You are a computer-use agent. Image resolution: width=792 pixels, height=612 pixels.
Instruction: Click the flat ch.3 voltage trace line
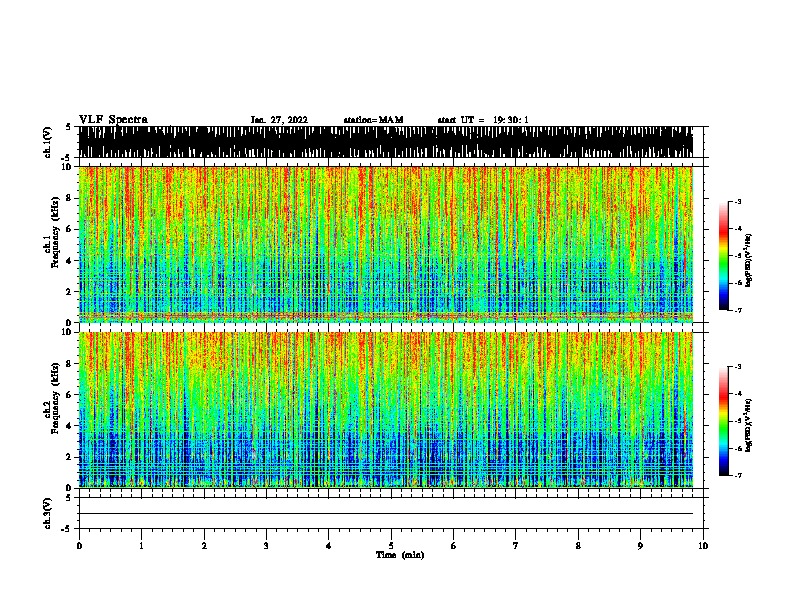386,514
